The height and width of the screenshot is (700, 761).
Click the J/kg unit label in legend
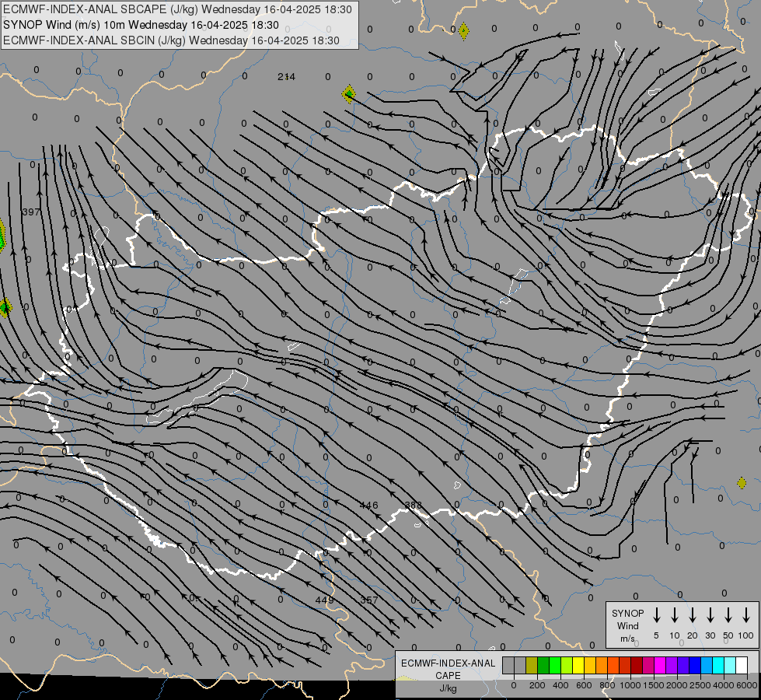(448, 688)
